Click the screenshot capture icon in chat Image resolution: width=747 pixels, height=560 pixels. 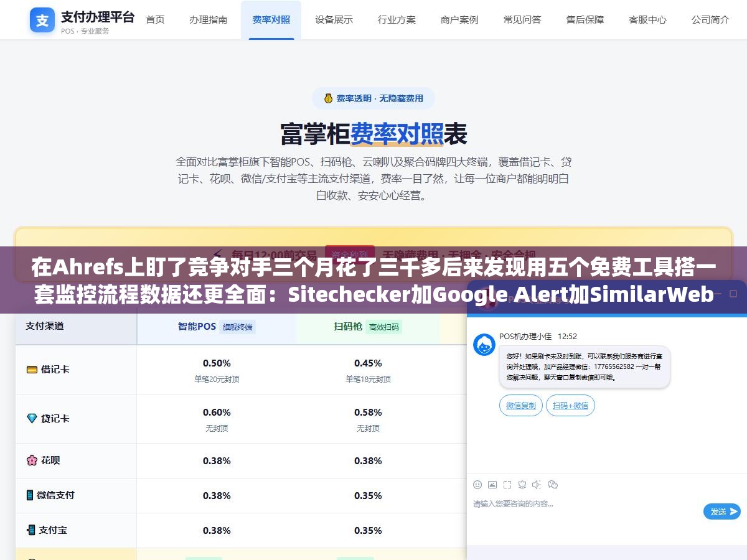click(x=507, y=485)
